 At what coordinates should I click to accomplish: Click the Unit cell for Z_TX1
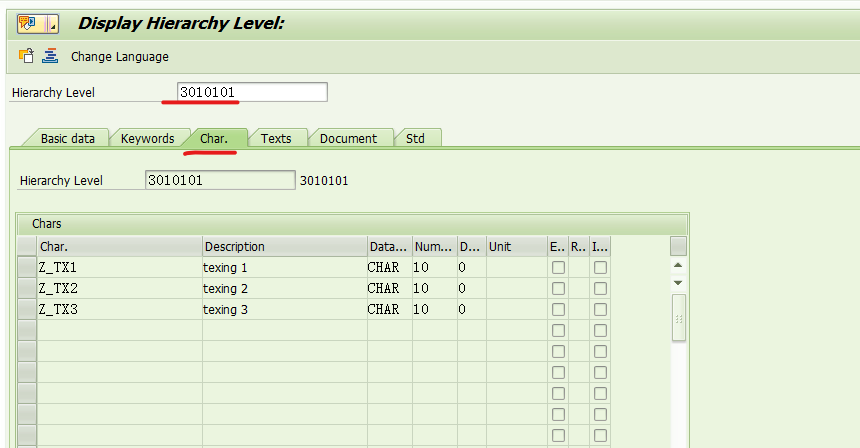click(x=517, y=268)
